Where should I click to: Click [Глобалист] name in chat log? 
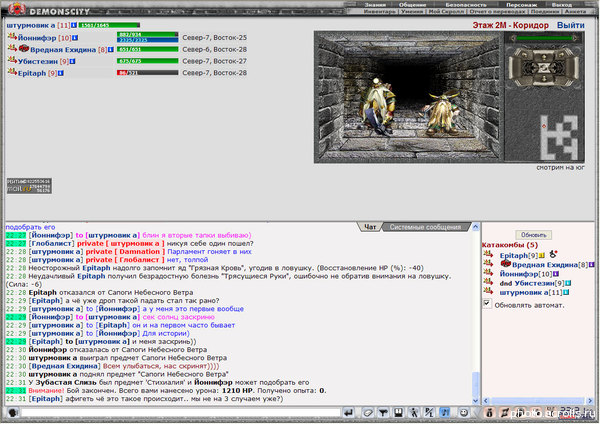[51, 243]
